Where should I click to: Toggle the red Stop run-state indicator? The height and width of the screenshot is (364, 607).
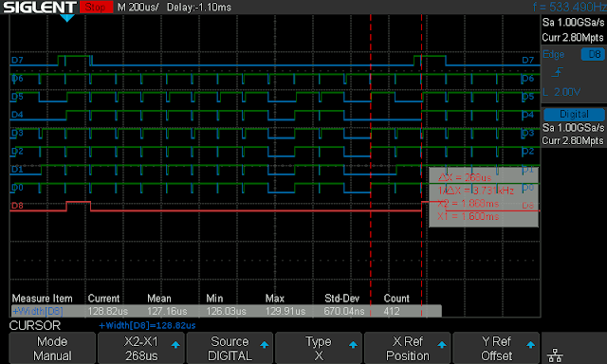coord(96,7)
